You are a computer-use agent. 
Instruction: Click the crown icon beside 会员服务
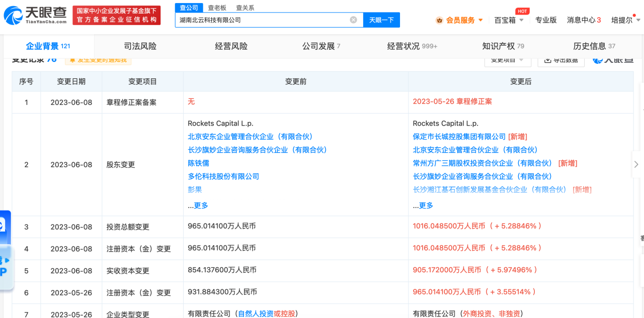439,20
